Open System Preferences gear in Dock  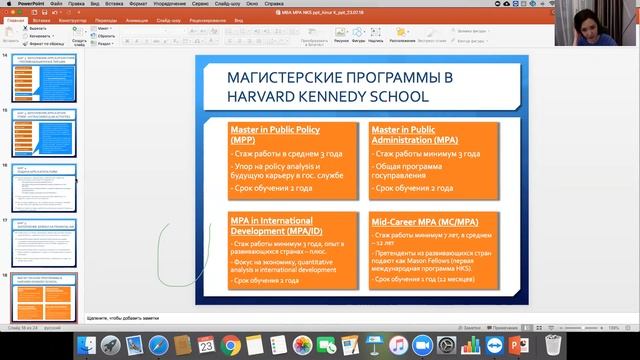pyautogui.click(x=447, y=345)
